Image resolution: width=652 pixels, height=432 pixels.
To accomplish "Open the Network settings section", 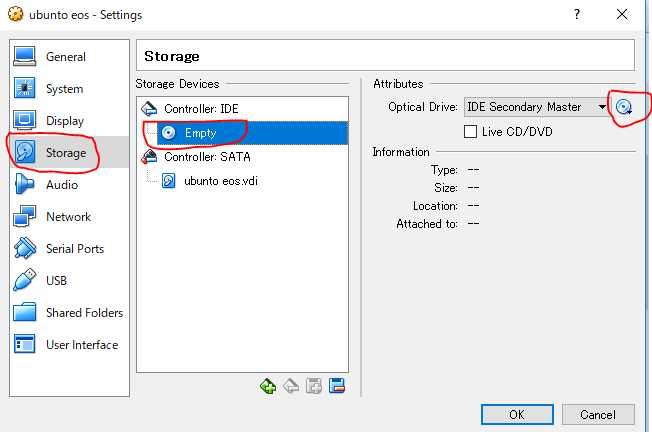I will click(68, 217).
